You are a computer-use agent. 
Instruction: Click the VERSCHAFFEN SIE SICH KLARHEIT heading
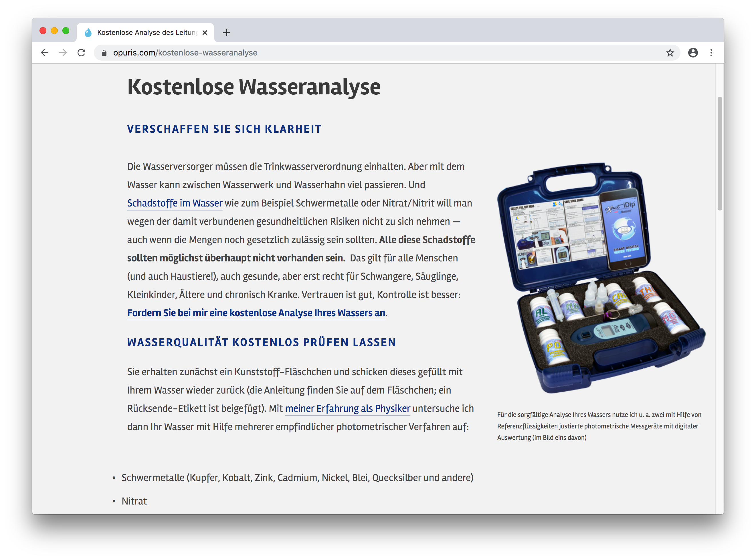coord(224,129)
